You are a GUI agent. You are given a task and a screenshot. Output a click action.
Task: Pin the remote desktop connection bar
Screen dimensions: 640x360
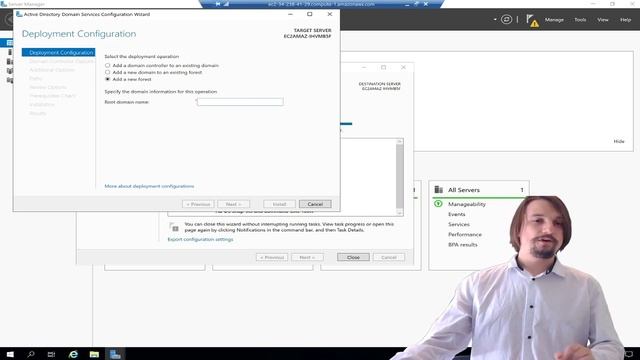pyautogui.click(x=218, y=4)
